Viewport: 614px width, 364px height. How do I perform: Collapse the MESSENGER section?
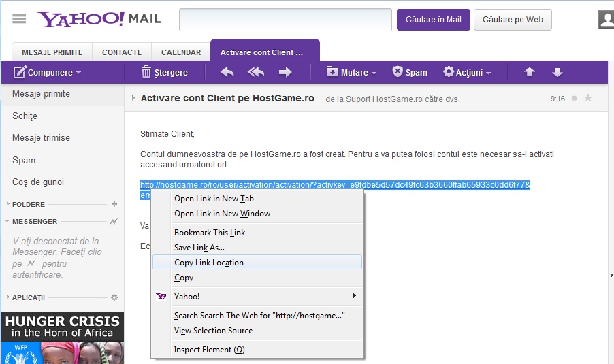pos(7,221)
